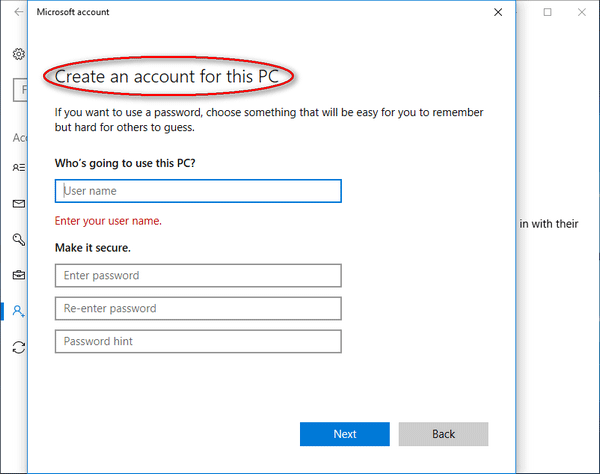Select Access work or school briefcase icon
This screenshot has height=474, width=600.
point(18,275)
